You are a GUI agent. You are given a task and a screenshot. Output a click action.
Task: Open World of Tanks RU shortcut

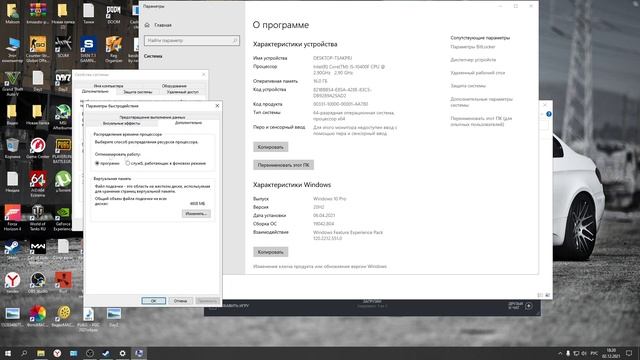pos(38,217)
